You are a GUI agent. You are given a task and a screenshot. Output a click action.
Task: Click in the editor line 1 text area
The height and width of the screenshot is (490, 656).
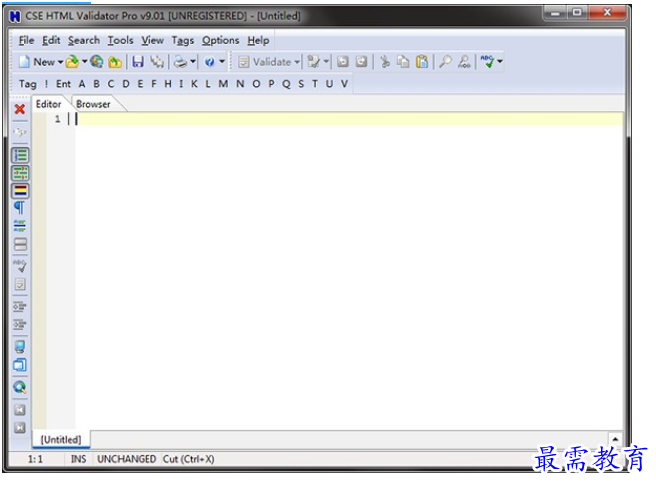349,119
